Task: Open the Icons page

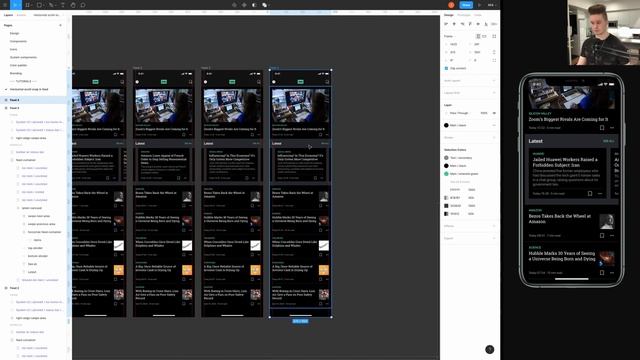Action: point(13,49)
